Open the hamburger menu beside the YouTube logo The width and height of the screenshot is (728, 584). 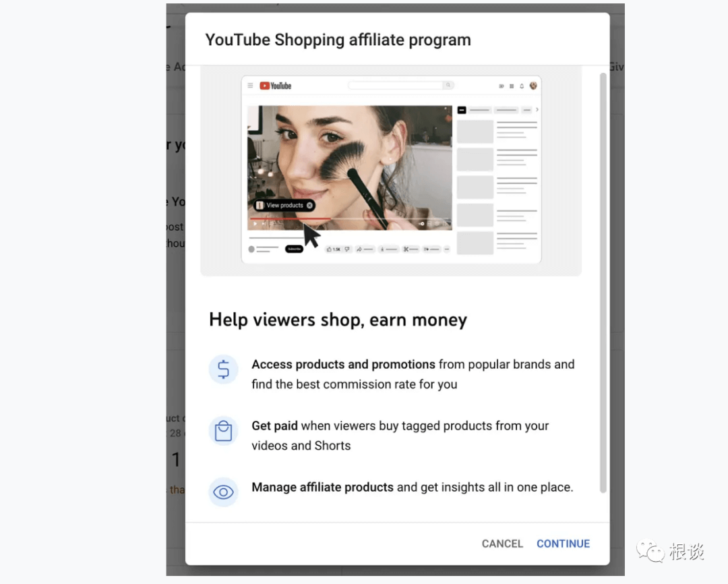[251, 86]
